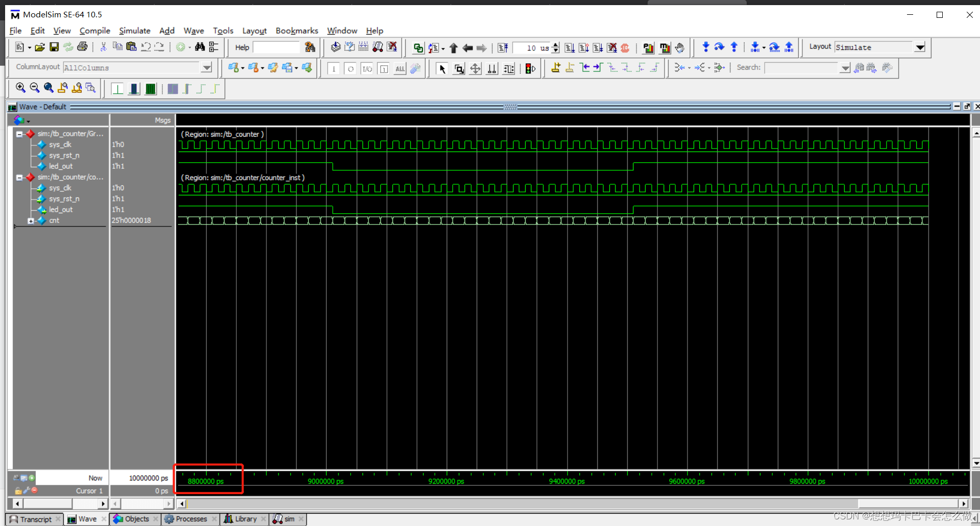Image resolution: width=980 pixels, height=526 pixels.
Task: Click the Performance Profiling icon
Action: pos(648,48)
